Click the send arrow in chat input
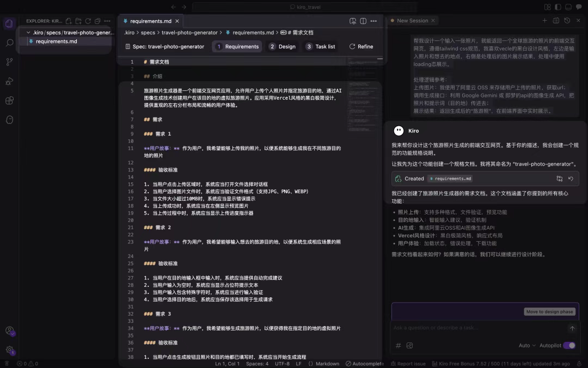Viewport: 588px width, 368px height. point(572,328)
